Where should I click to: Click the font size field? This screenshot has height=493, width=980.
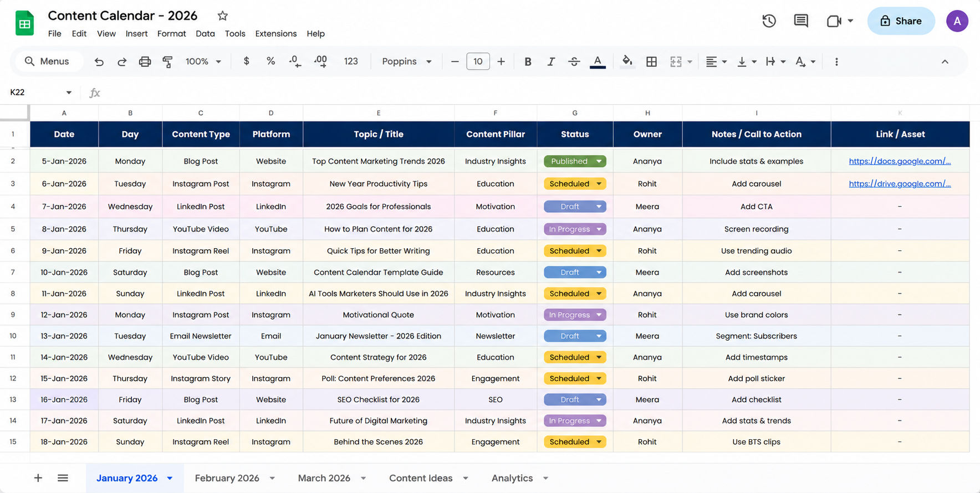[x=478, y=61]
